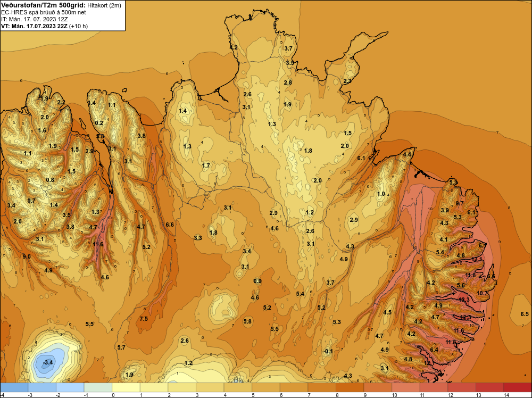
Task: Pick the light blue swatch between -2 and -1
Action: [x=70, y=387]
